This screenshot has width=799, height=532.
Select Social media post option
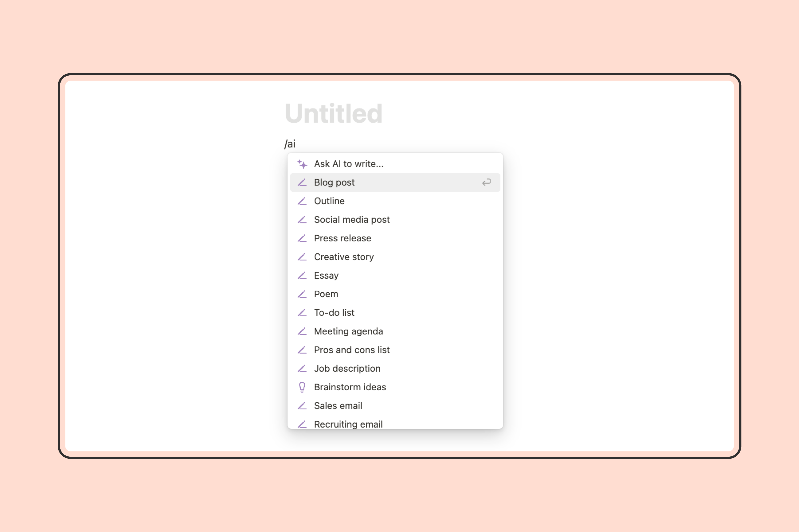tap(395, 220)
